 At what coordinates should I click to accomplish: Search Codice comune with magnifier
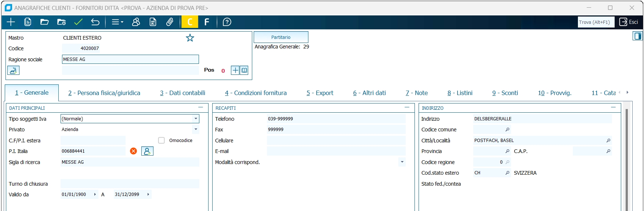(x=507, y=130)
